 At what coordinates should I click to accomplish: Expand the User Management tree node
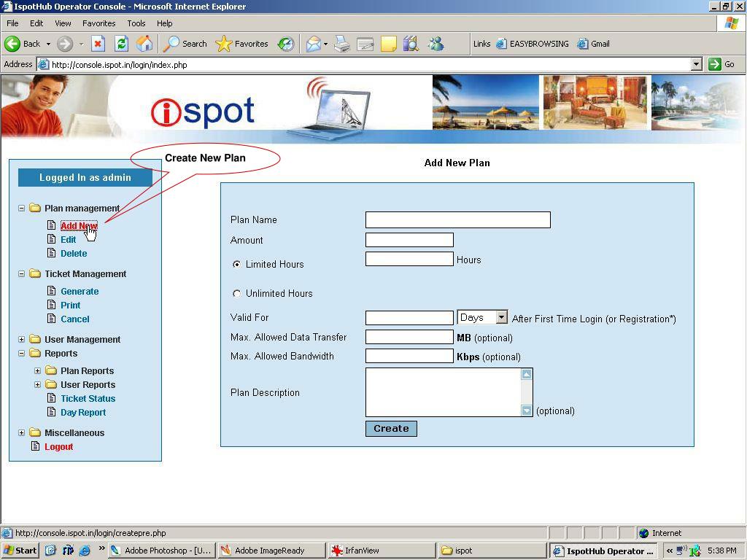[21, 340]
